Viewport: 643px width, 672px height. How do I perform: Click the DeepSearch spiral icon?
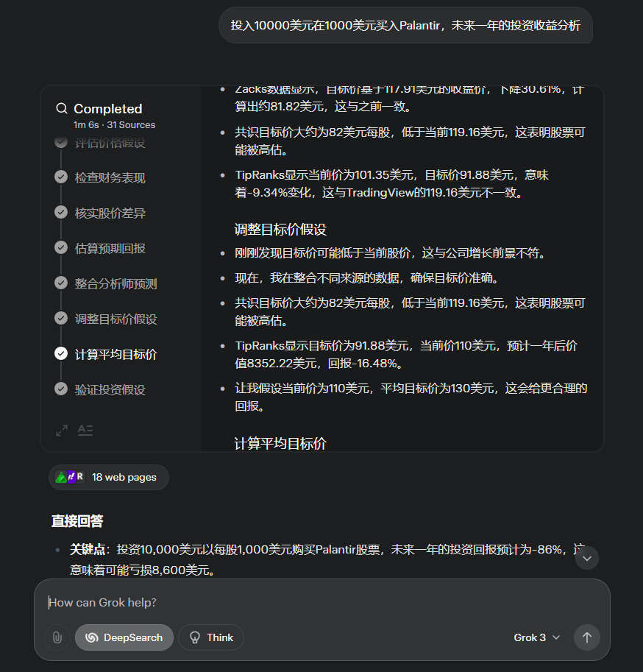tap(92, 637)
